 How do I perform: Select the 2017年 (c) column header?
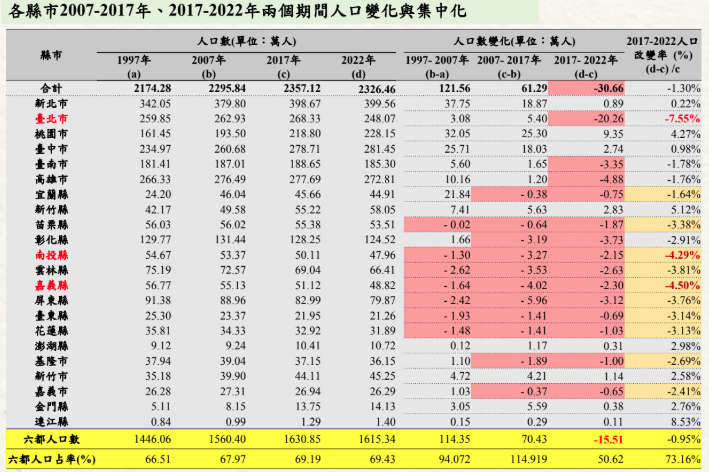coord(283,66)
